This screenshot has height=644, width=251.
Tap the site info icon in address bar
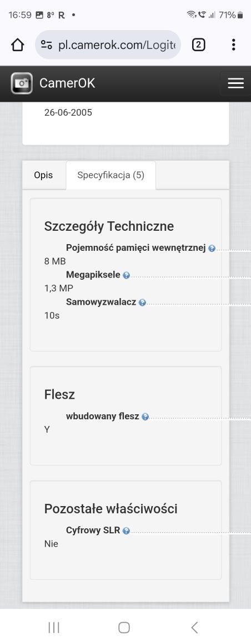[x=47, y=45]
